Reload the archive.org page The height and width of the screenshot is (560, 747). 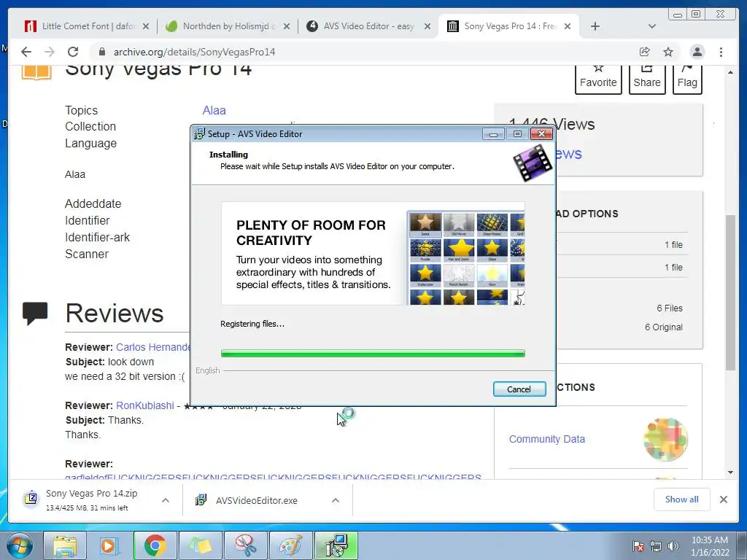[x=73, y=52]
